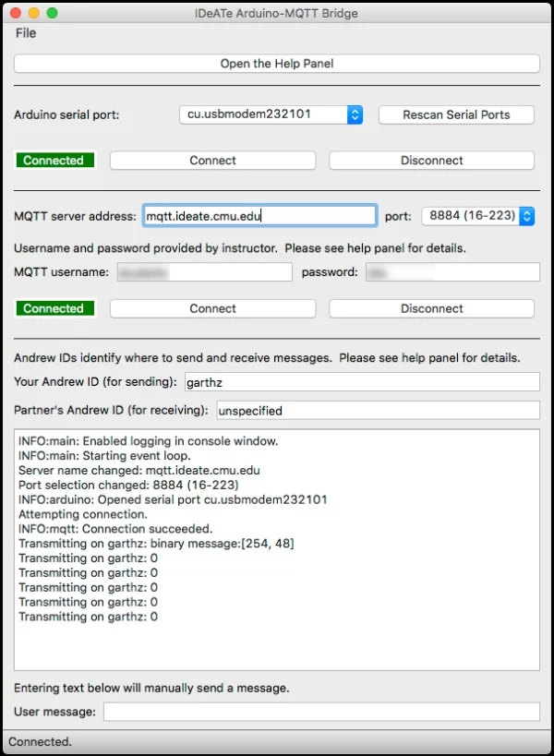
Task: Click the green zoom window button
Action: point(52,14)
